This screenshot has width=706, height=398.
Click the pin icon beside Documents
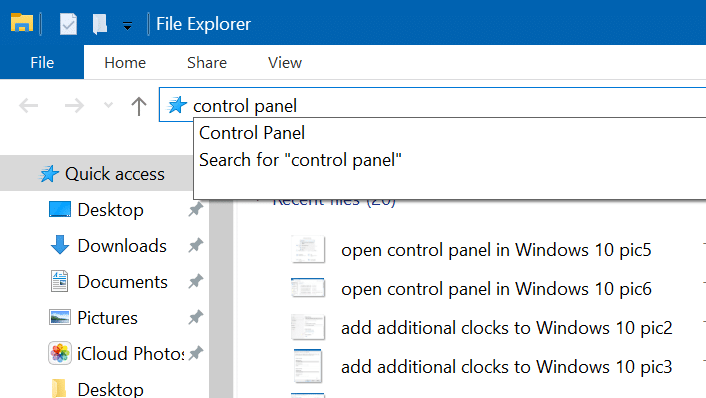196,281
